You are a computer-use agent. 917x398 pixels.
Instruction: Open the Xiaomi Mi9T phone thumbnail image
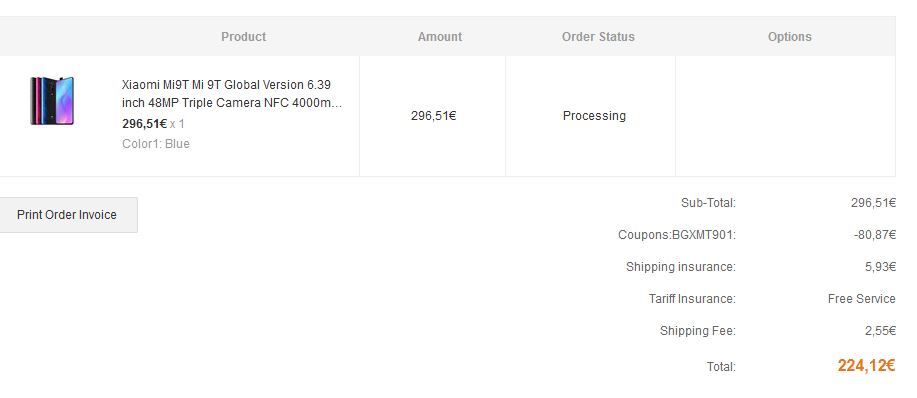[x=52, y=101]
